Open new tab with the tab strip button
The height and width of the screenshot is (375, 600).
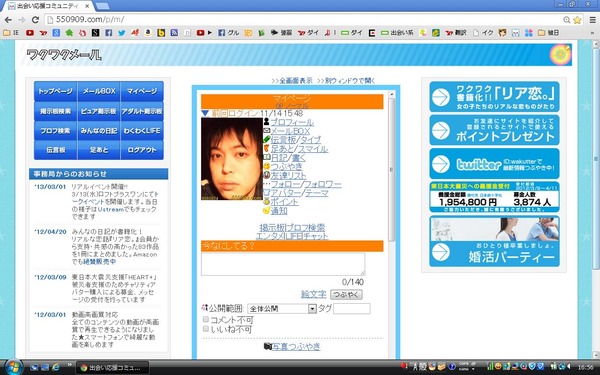tap(102, 6)
